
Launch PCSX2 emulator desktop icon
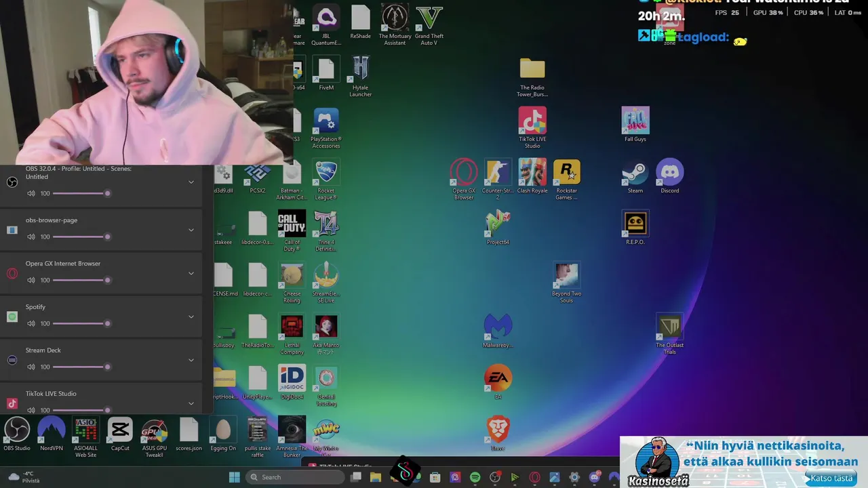point(258,176)
